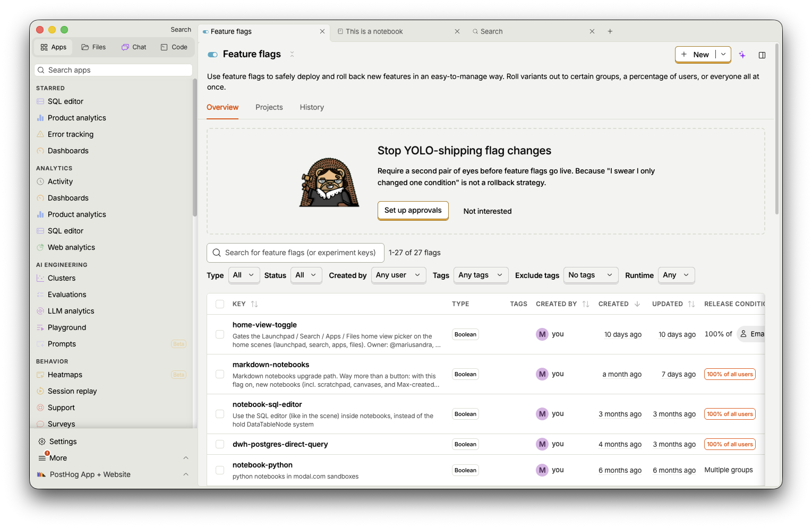Open Product analytics icon in Starred section
The image size is (812, 528).
(40, 118)
